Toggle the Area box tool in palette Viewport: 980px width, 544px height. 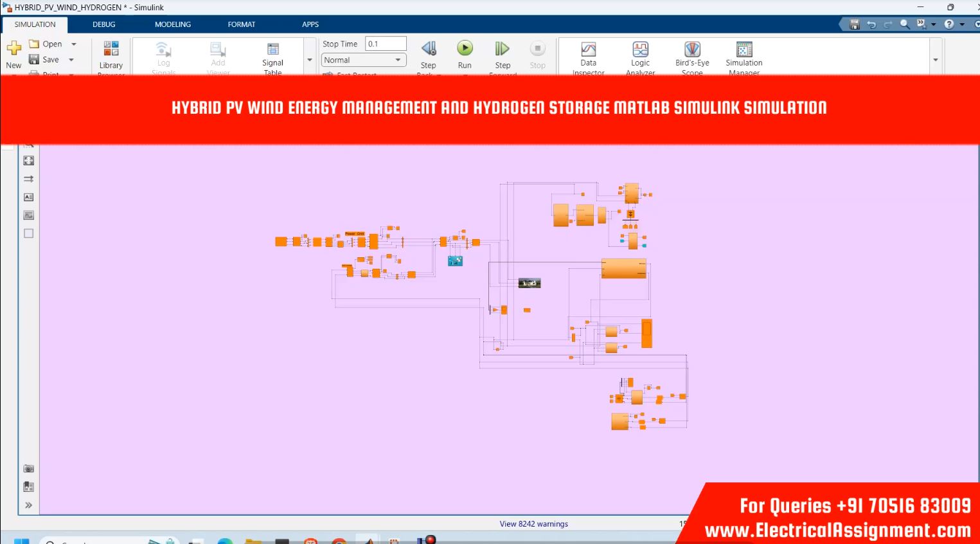pos(28,233)
